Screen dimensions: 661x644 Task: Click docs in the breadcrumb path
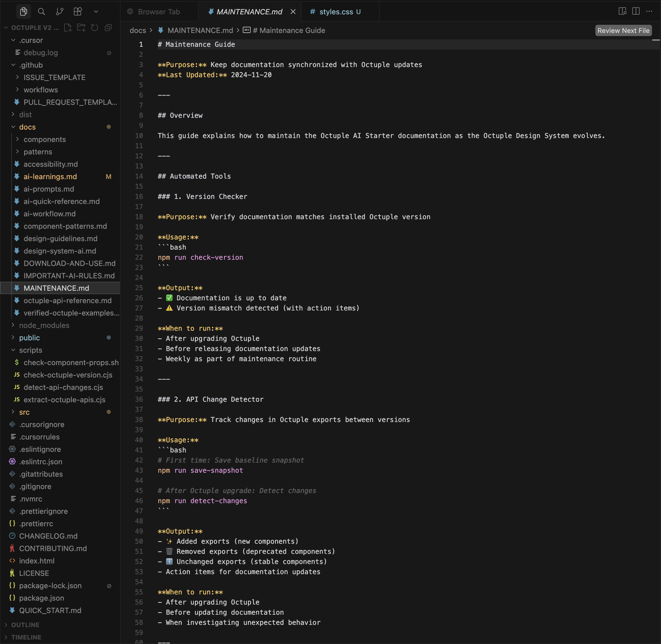tap(138, 30)
